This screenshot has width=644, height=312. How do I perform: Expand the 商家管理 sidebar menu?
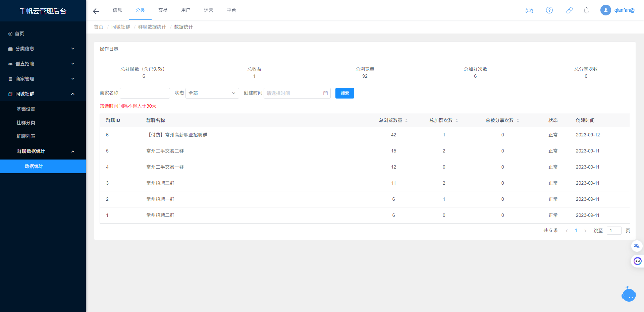click(x=43, y=79)
